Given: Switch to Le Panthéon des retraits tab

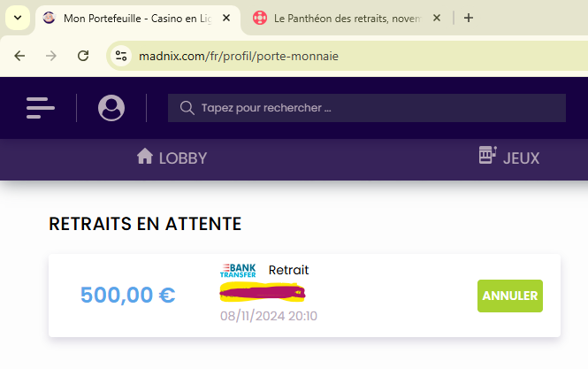Looking at the screenshot, I should pos(345,18).
